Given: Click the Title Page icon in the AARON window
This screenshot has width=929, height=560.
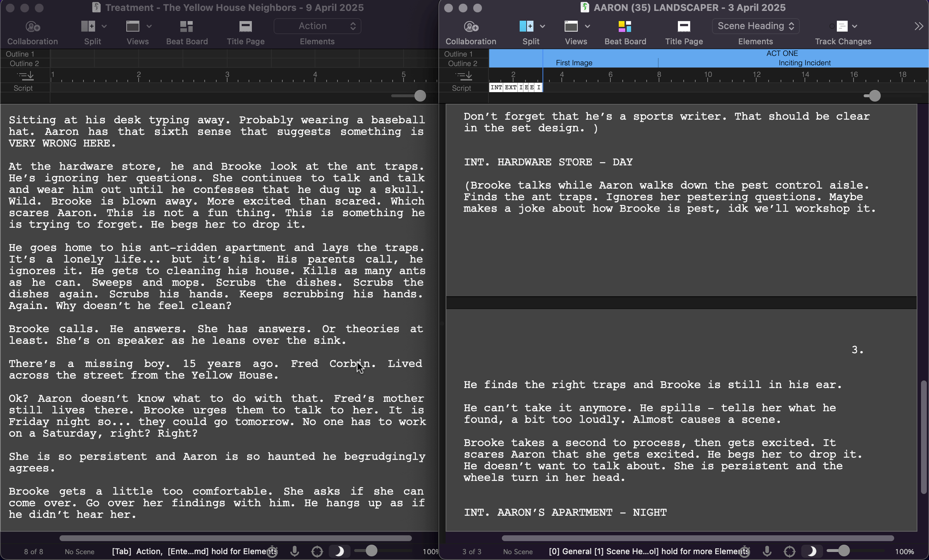Looking at the screenshot, I should point(683,26).
